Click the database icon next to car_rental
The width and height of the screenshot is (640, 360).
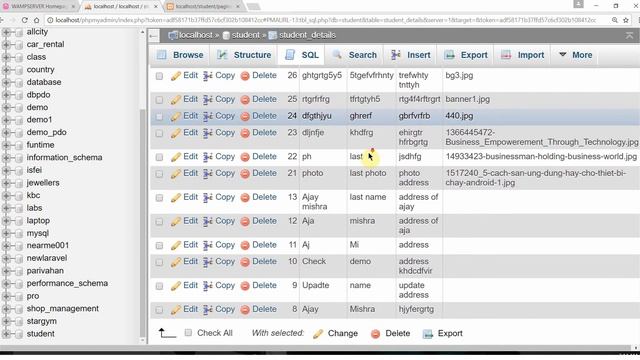[x=19, y=45]
